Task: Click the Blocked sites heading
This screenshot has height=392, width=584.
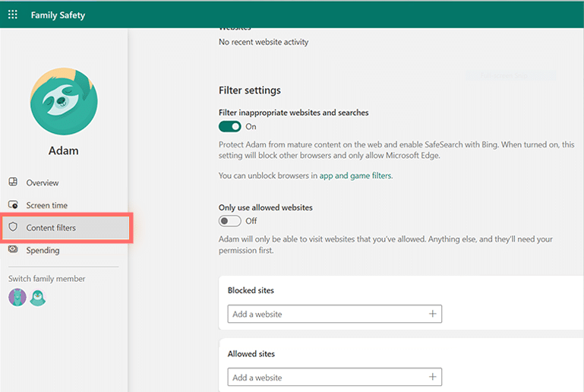Action: pyautogui.click(x=251, y=290)
